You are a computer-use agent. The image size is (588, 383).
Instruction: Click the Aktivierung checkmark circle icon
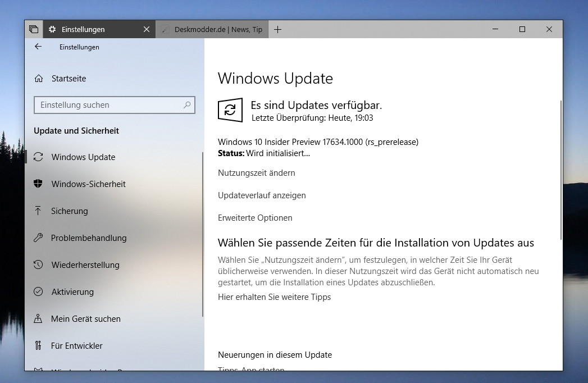pos(38,291)
